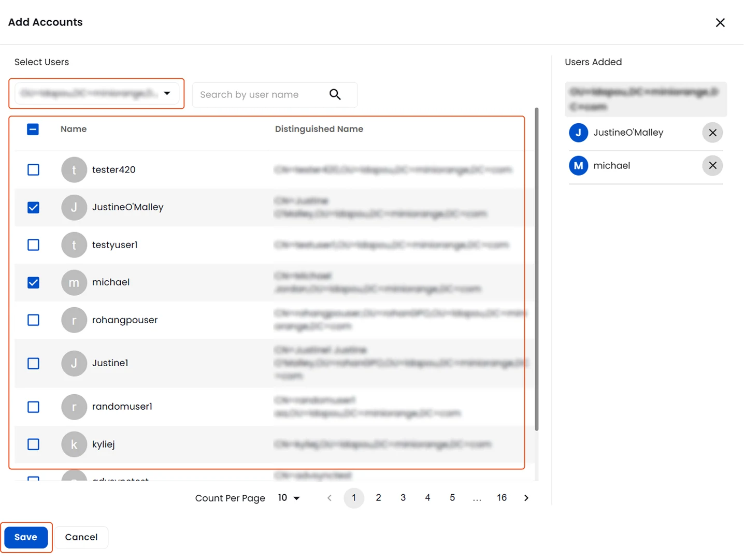The height and width of the screenshot is (560, 744).
Task: Click rohangpouser's avatar icon
Action: (74, 320)
